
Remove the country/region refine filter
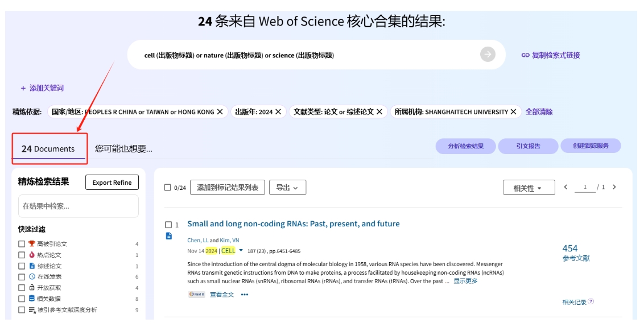pos(220,111)
